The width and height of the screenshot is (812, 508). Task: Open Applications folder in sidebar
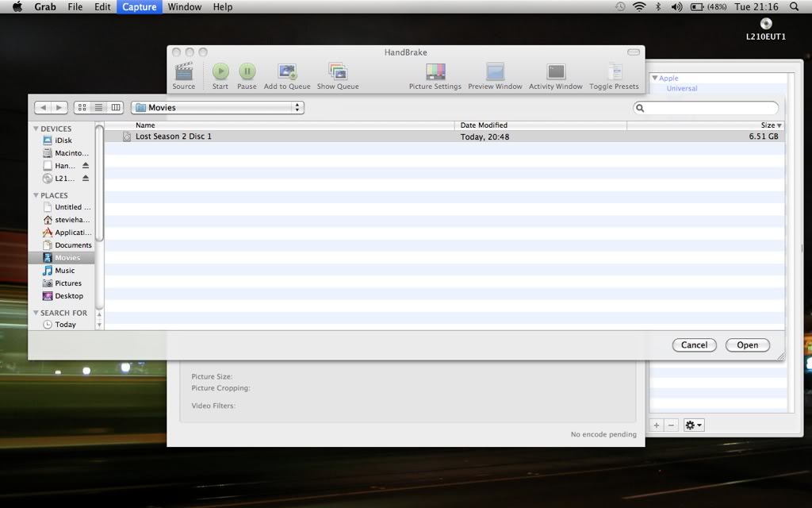click(x=67, y=233)
